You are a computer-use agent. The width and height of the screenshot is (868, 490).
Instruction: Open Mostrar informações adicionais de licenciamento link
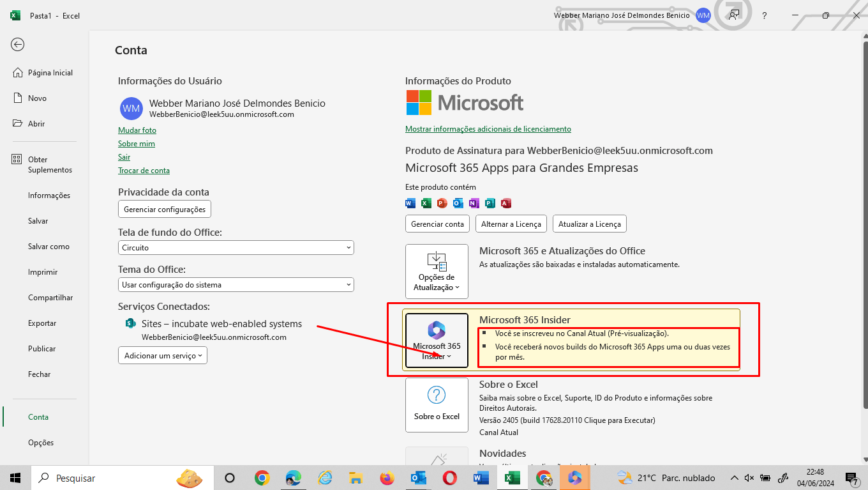click(x=488, y=129)
